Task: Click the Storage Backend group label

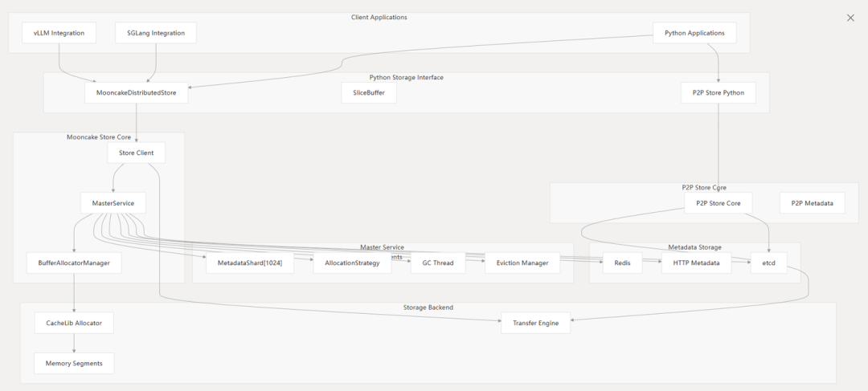Action: click(428, 308)
